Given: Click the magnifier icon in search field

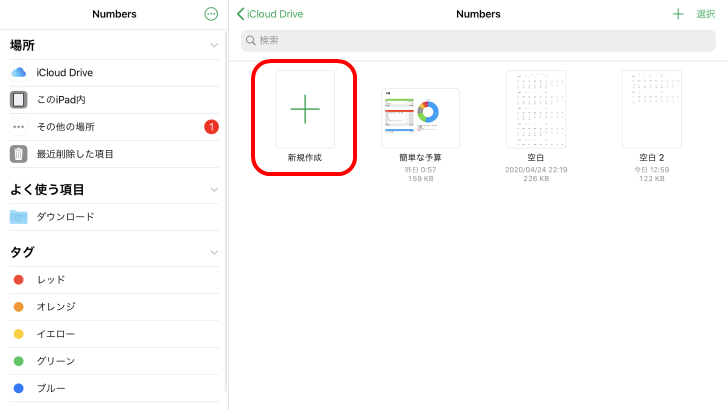Looking at the screenshot, I should 251,40.
